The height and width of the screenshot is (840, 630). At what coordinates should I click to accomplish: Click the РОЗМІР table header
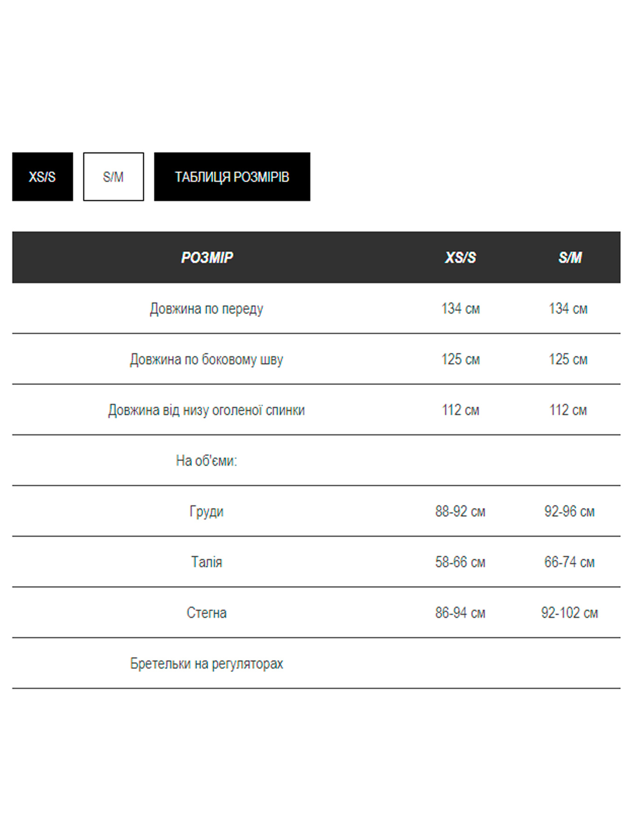tap(207, 257)
